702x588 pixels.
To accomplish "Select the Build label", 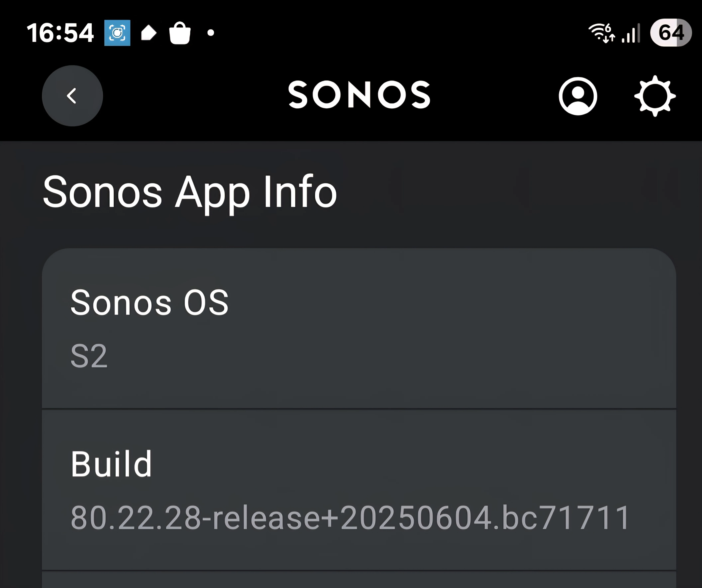I will point(111,464).
